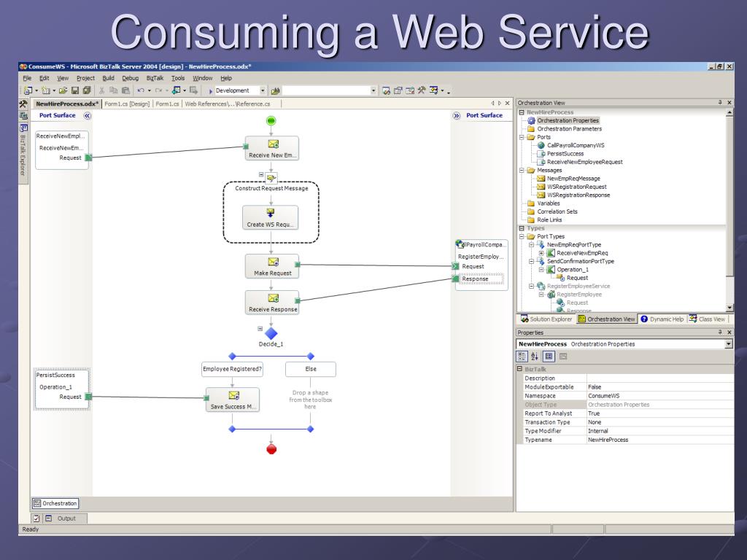747x560 pixels.
Task: Click the Namespace value ConsumeWS
Action: click(660, 396)
